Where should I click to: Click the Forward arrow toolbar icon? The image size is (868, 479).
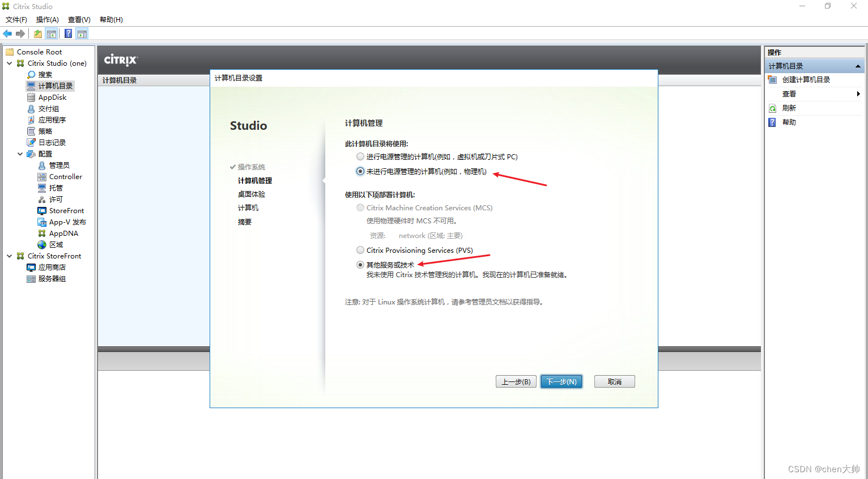20,34
